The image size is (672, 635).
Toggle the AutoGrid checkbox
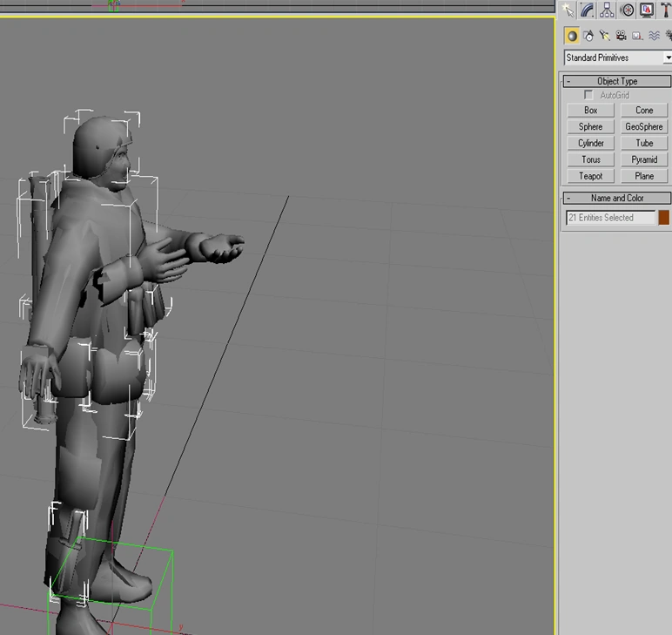(x=589, y=95)
